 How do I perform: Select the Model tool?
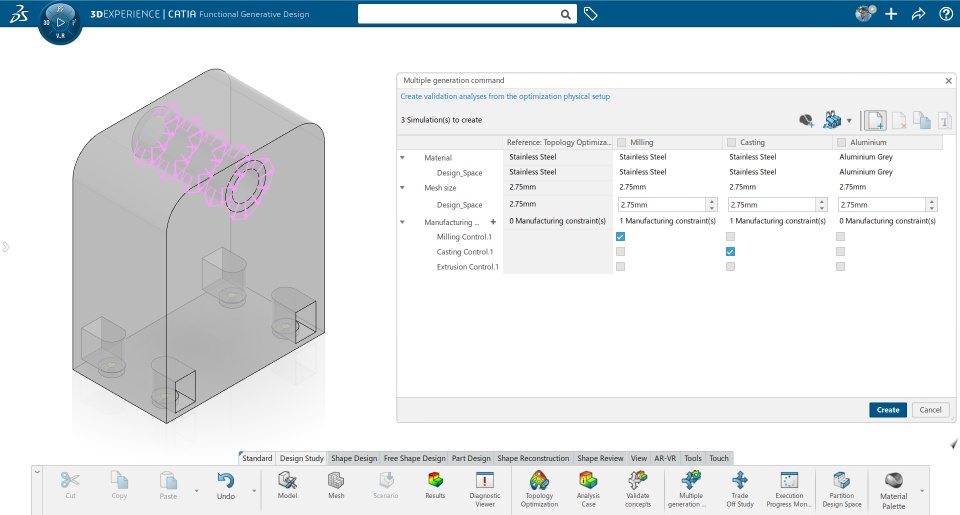point(287,485)
